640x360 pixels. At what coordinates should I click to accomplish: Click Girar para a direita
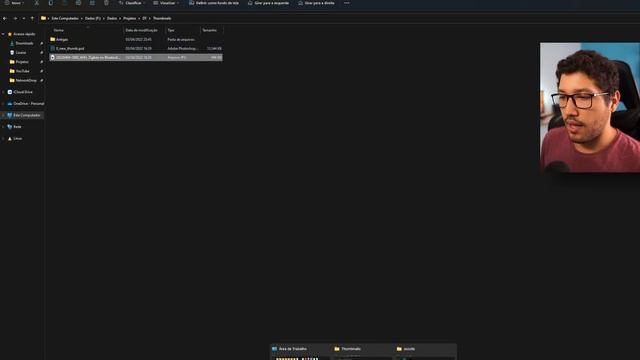tap(316, 3)
